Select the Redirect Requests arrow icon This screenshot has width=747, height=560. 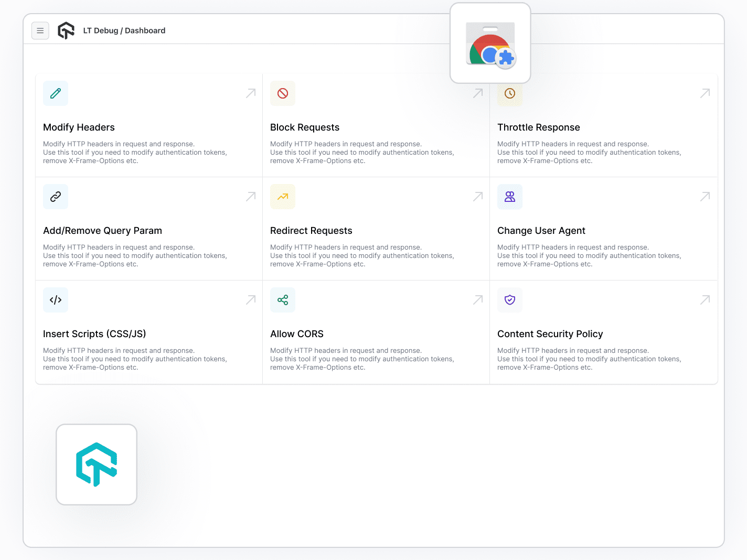point(283,196)
